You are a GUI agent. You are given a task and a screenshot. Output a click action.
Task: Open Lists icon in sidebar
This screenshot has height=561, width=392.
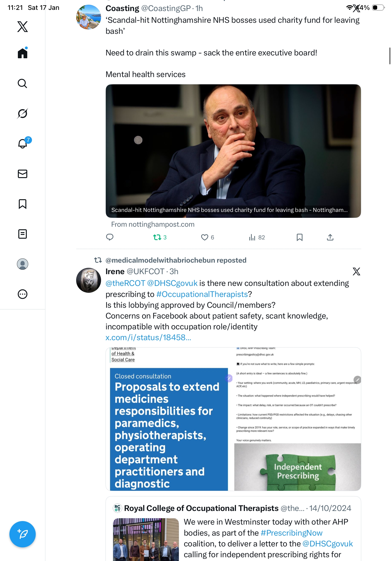pyautogui.click(x=23, y=234)
